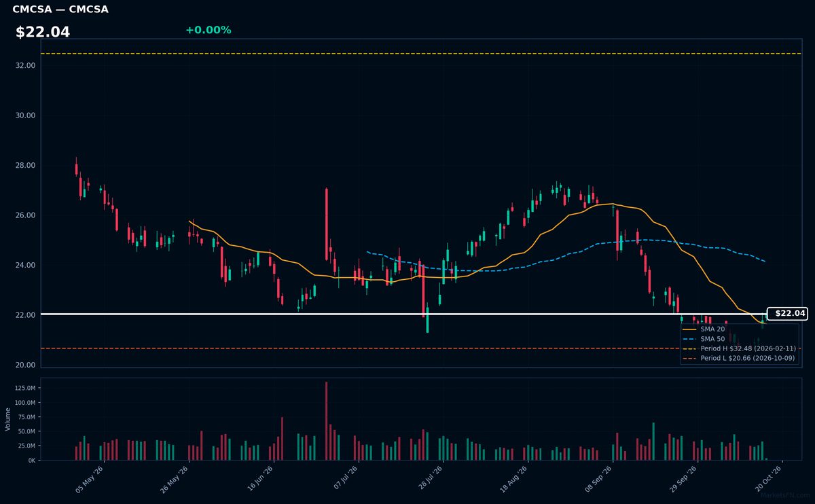Click the 125.0M volume axis label
815x504 pixels.
pyautogui.click(x=24, y=388)
